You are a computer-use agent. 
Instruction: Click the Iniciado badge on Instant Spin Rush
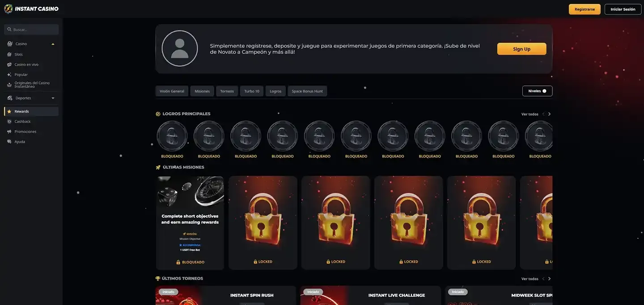point(169,292)
